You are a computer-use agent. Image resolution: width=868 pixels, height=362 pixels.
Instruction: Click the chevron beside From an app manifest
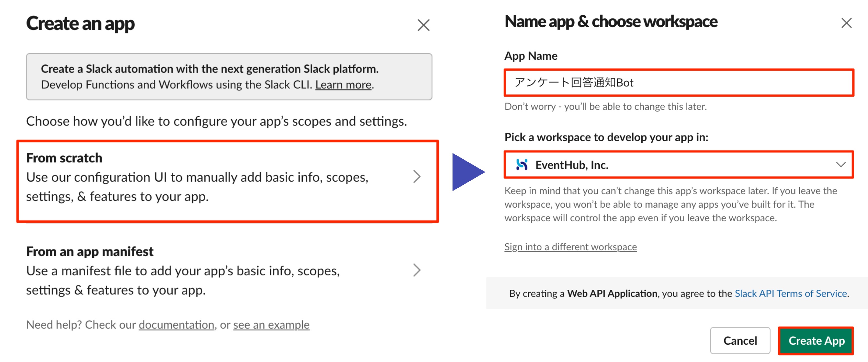(417, 270)
